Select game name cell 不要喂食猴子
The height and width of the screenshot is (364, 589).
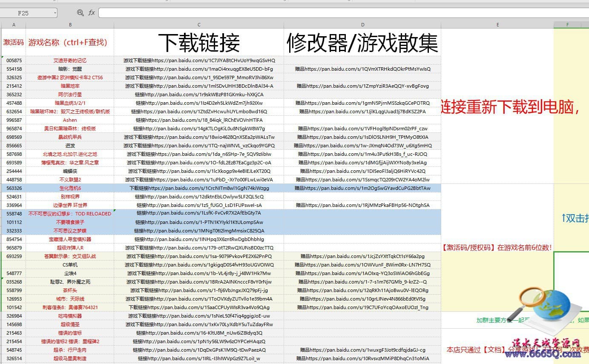70,222
